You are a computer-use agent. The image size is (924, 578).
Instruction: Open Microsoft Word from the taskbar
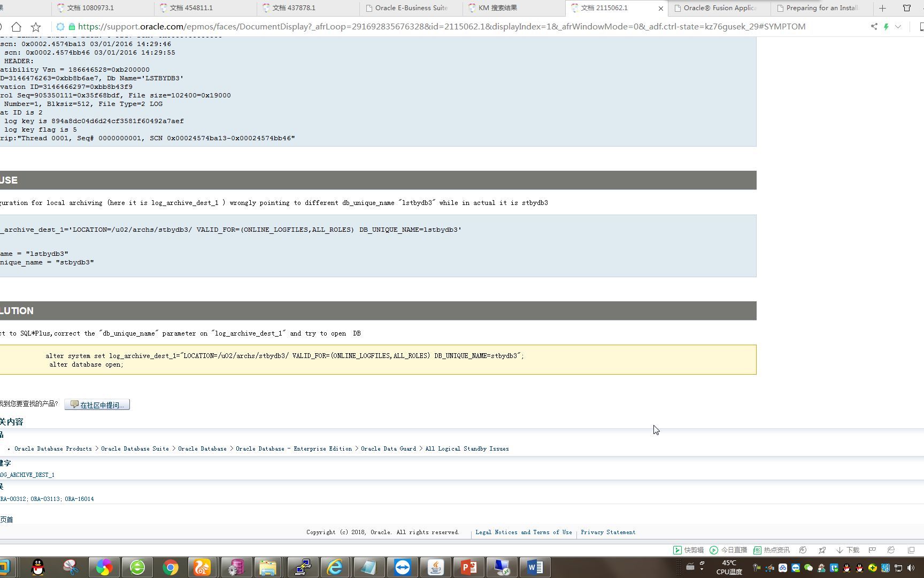[535, 567]
